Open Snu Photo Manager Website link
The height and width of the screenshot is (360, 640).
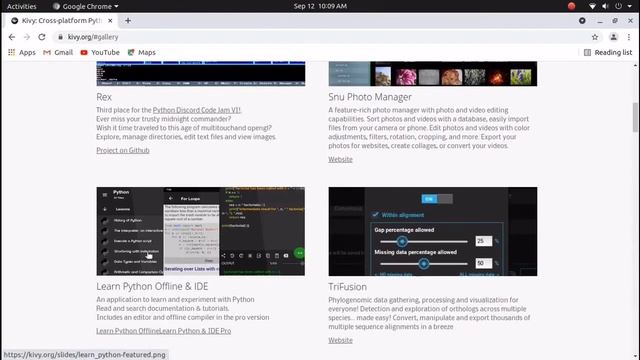(340, 159)
